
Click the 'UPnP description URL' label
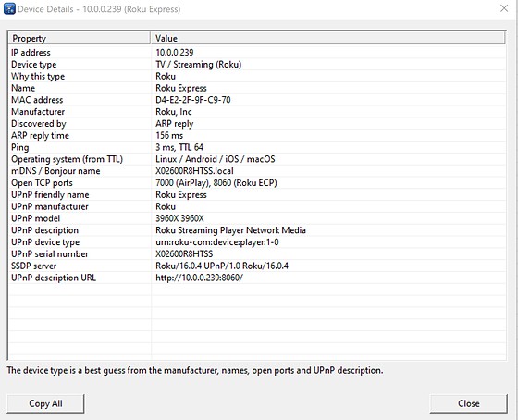54,278
